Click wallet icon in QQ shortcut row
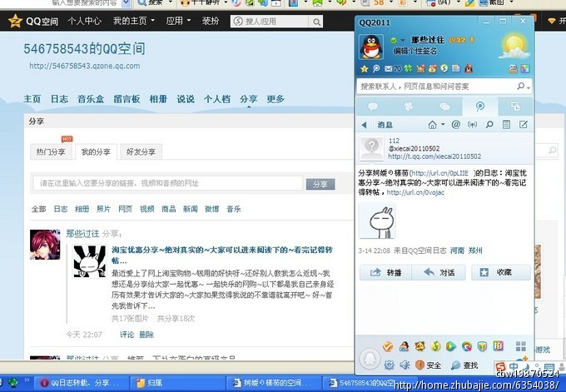Image resolution: width=566 pixels, height=392 pixels. click(x=432, y=68)
